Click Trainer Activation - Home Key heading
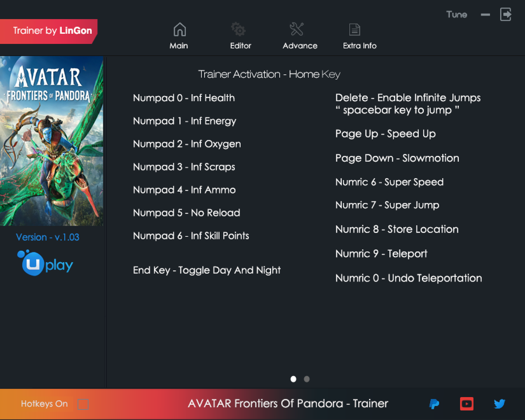The height and width of the screenshot is (420, 525). click(x=269, y=74)
